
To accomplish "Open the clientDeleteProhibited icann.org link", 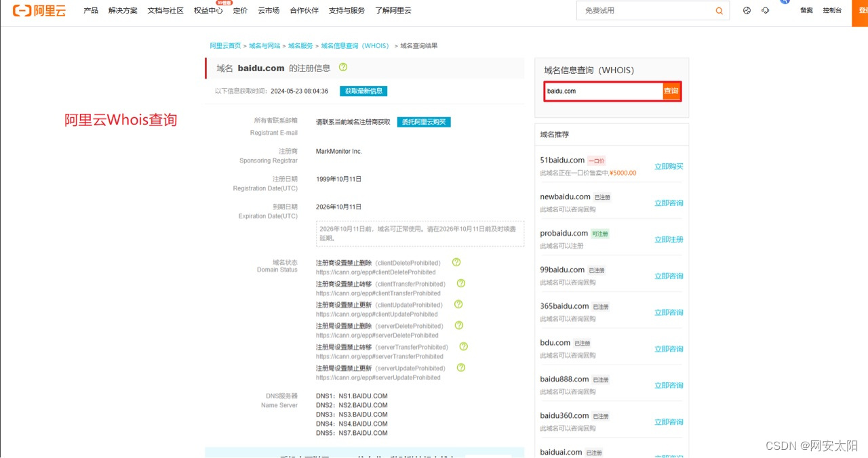I will (376, 272).
